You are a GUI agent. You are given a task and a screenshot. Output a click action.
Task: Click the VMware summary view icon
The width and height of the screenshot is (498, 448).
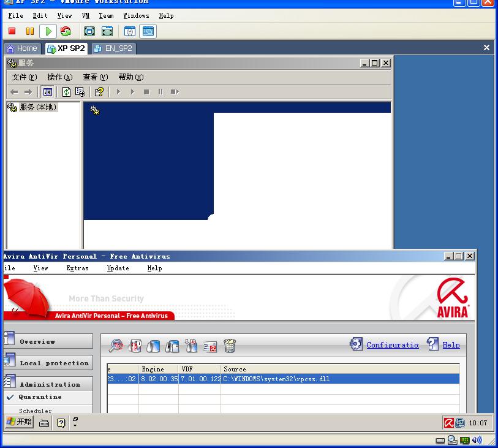tap(130, 31)
